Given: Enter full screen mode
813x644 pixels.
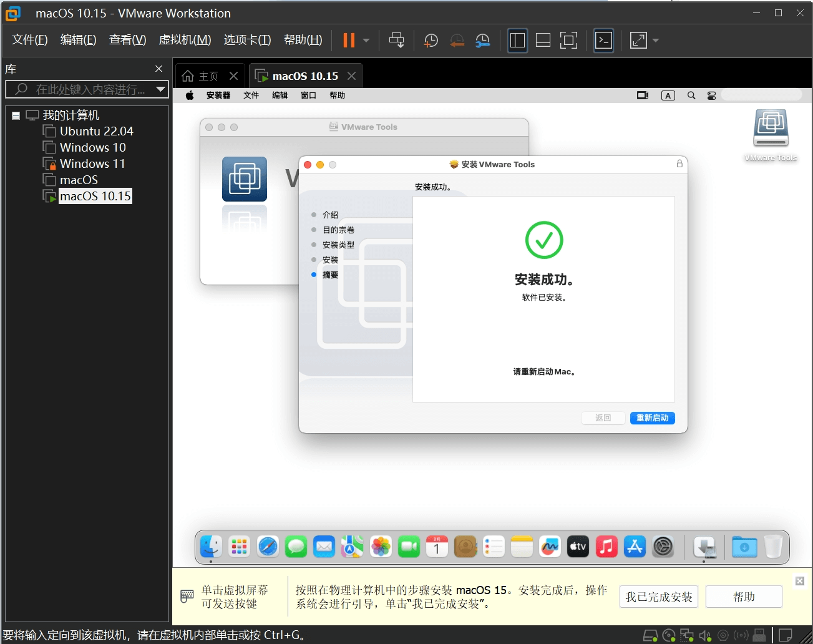Looking at the screenshot, I should [x=568, y=41].
